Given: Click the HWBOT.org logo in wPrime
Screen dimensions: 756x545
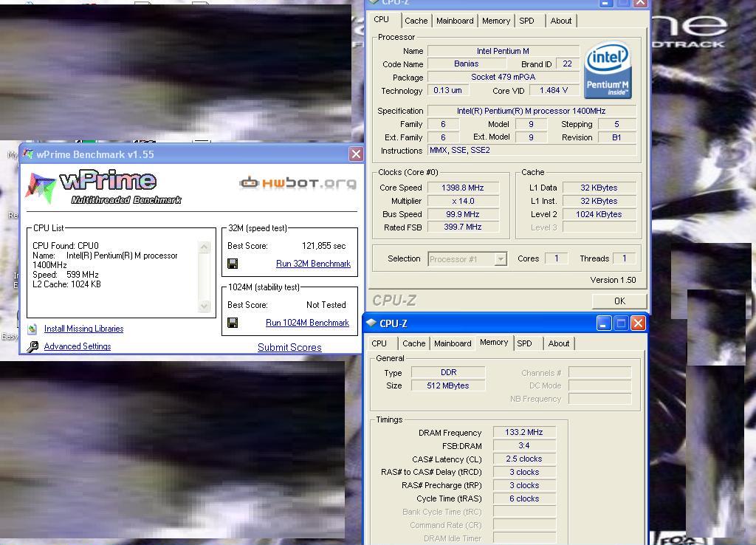Looking at the screenshot, I should coord(298,183).
